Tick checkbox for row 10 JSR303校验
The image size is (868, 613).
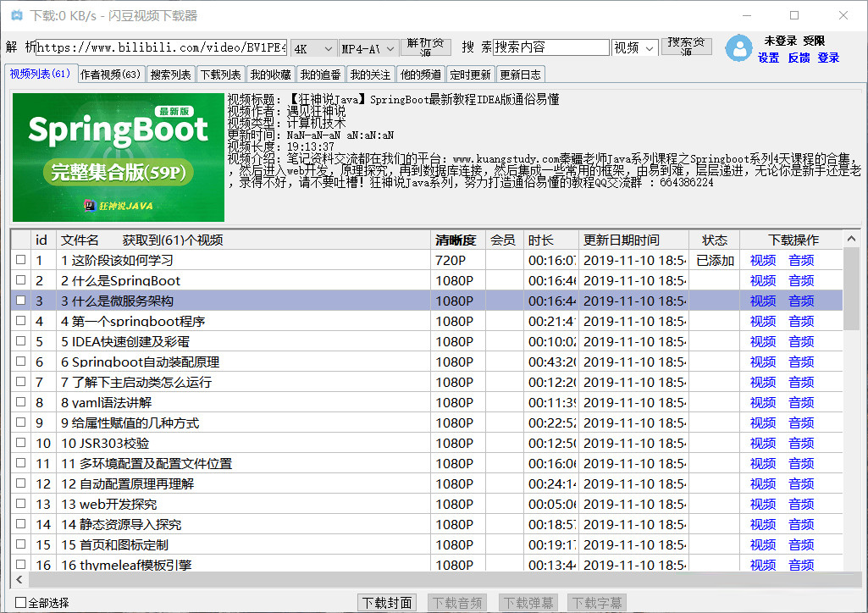click(21, 443)
